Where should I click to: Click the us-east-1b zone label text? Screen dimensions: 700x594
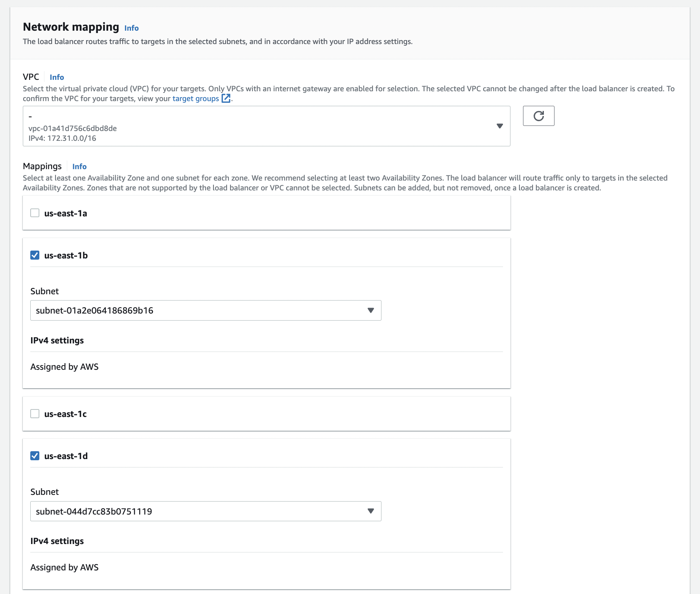[x=66, y=255]
